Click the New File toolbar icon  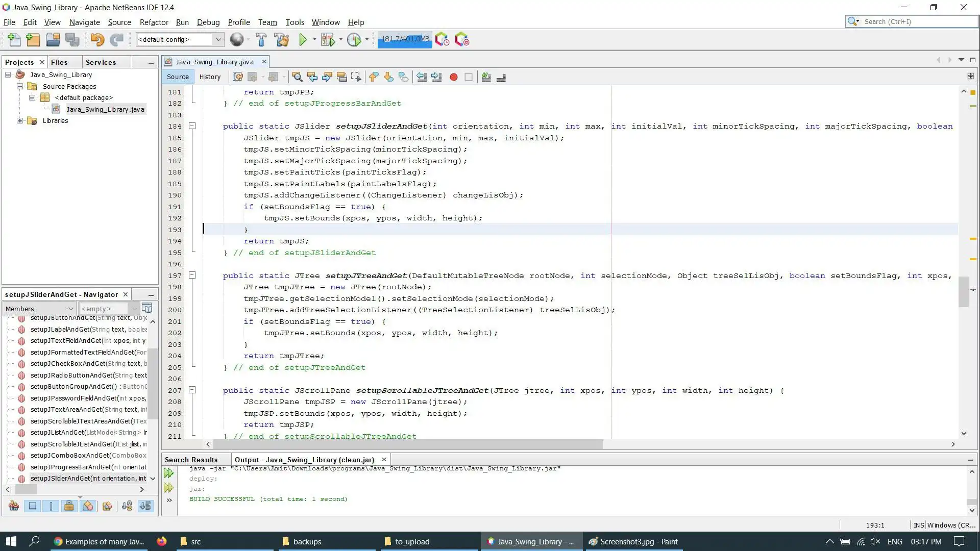(x=14, y=39)
